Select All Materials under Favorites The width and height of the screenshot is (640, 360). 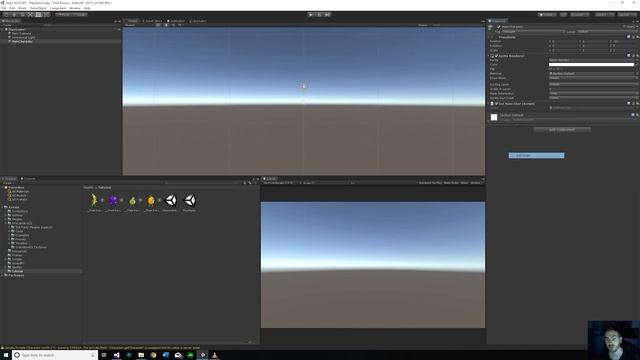coord(19,191)
